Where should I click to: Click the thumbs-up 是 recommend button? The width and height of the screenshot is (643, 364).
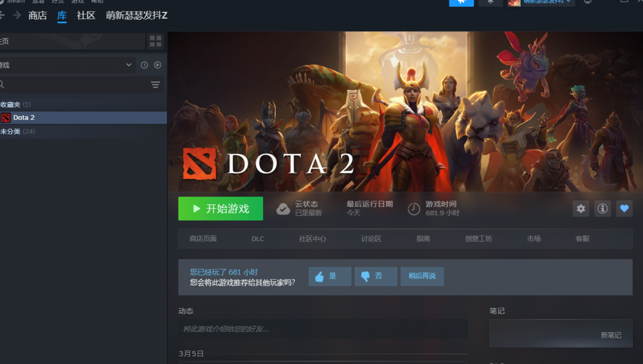pos(330,277)
